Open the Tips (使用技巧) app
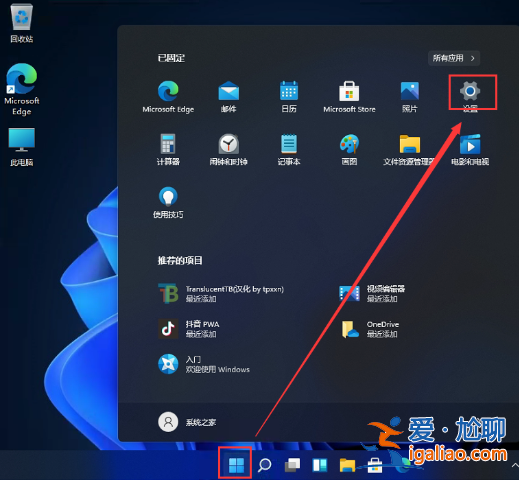 point(168,202)
